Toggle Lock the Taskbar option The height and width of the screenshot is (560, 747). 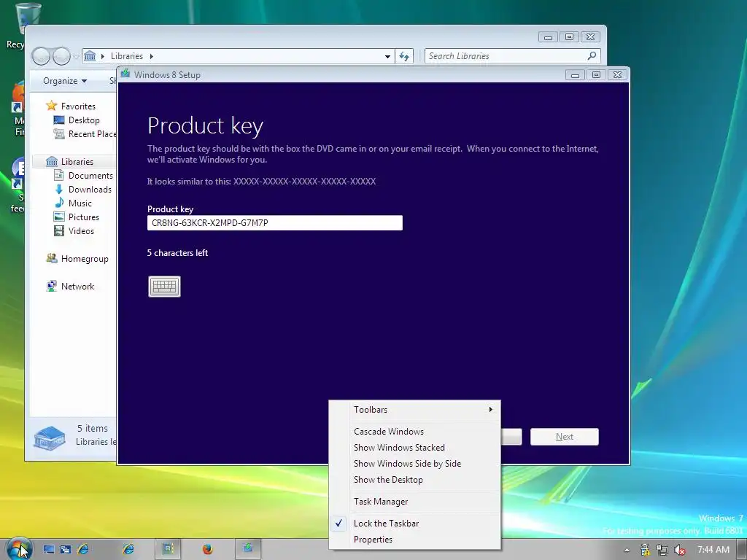pyautogui.click(x=414, y=524)
